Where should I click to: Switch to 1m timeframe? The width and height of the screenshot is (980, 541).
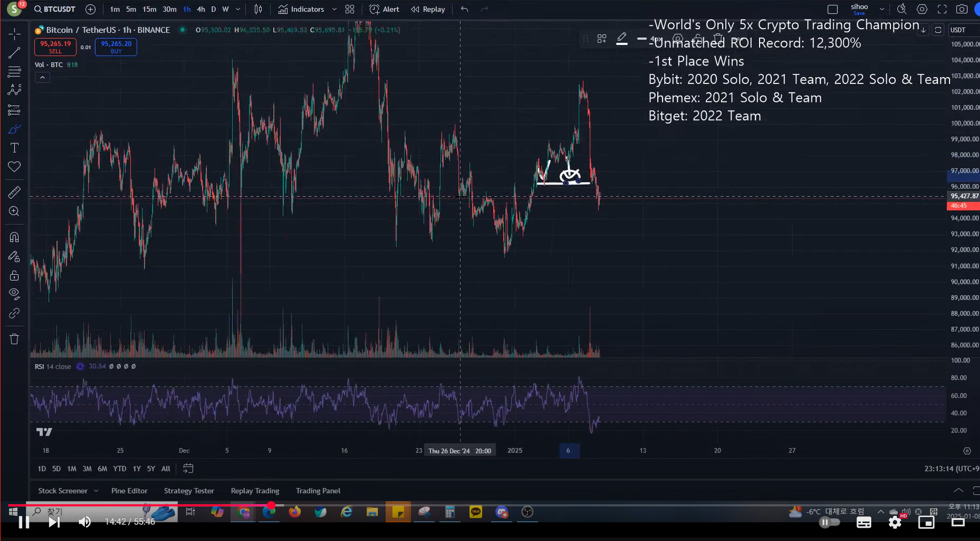(115, 9)
